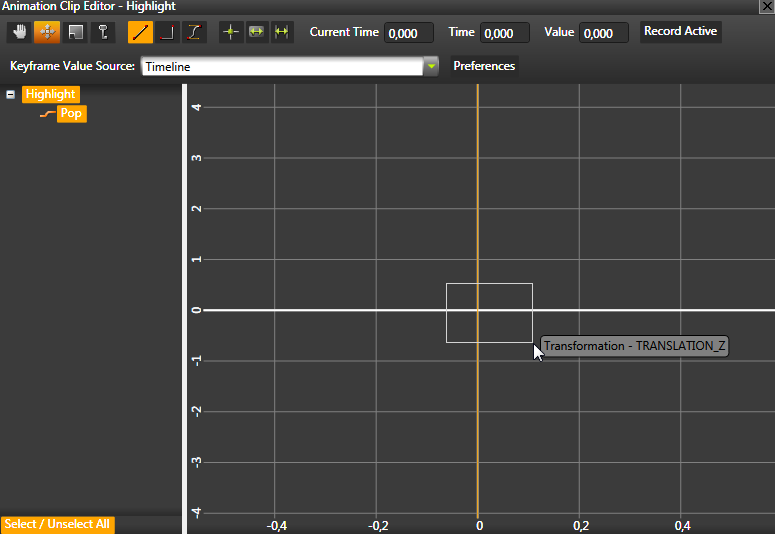The width and height of the screenshot is (775, 534).
Task: Select the key tool icon
Action: point(102,32)
